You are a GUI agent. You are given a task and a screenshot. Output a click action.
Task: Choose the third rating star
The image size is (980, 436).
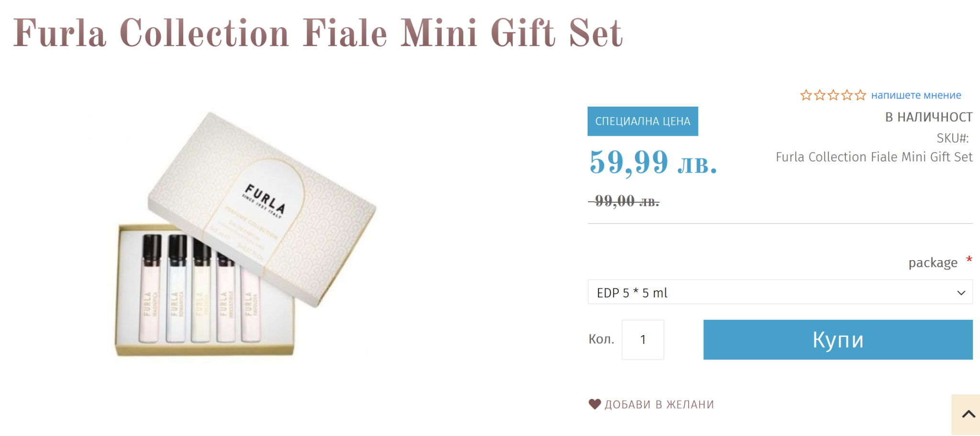pyautogui.click(x=833, y=95)
